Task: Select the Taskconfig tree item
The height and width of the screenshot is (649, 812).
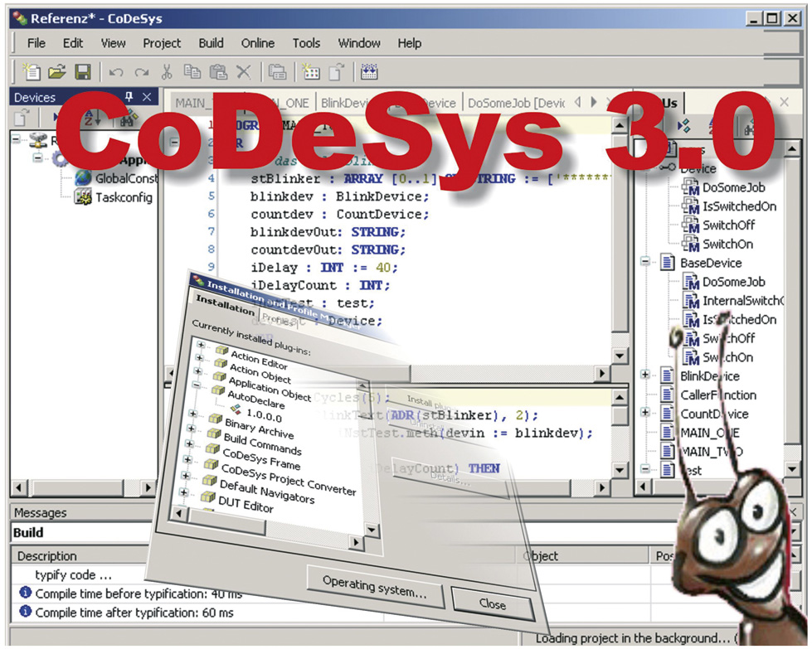Action: pyautogui.click(x=114, y=197)
